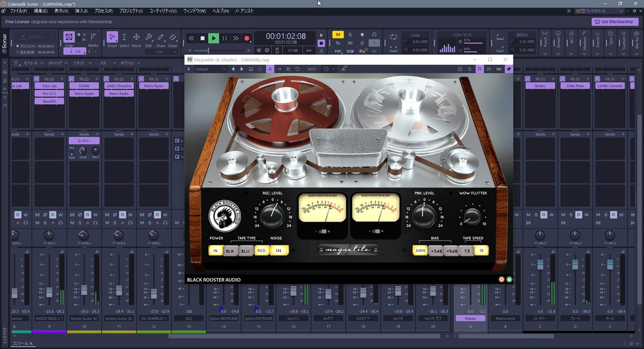Open the ヘルプ(H) menu
Viewport: 644px width, 349px height.
[x=221, y=11]
